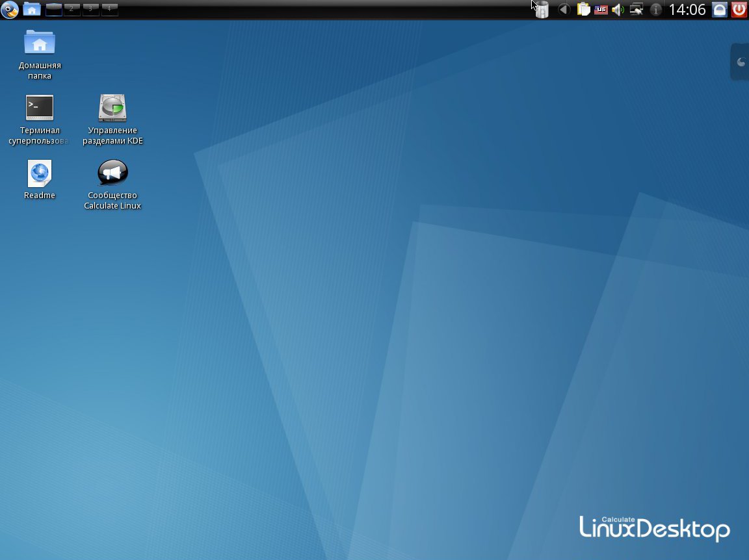This screenshot has height=560, width=749.
Task: Toggle the US keyboard layout indicator
Action: pyautogui.click(x=601, y=10)
